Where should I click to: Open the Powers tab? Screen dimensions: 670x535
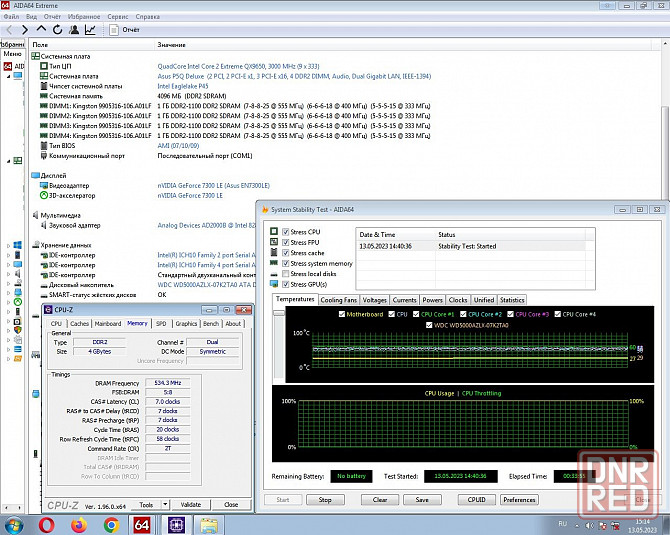(x=432, y=300)
